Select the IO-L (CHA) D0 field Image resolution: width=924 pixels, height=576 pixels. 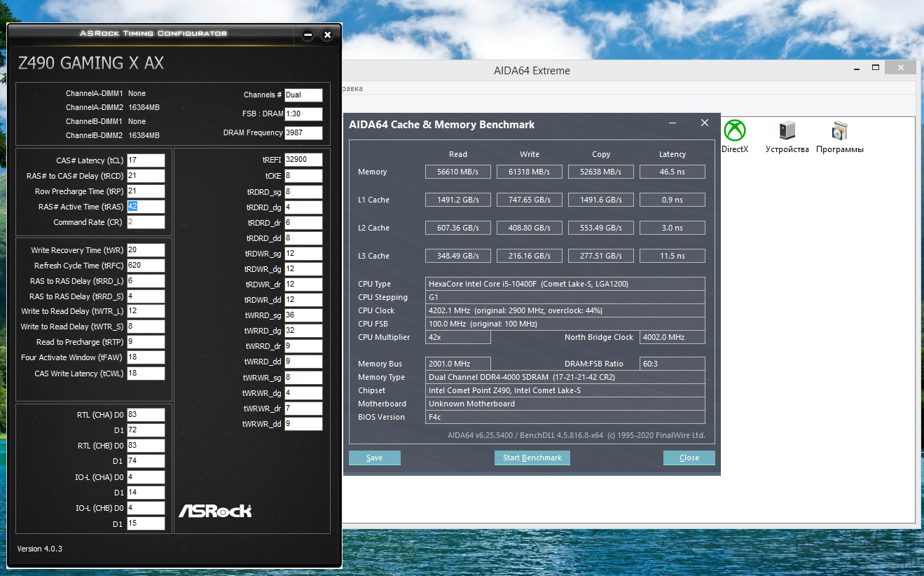[x=146, y=477]
